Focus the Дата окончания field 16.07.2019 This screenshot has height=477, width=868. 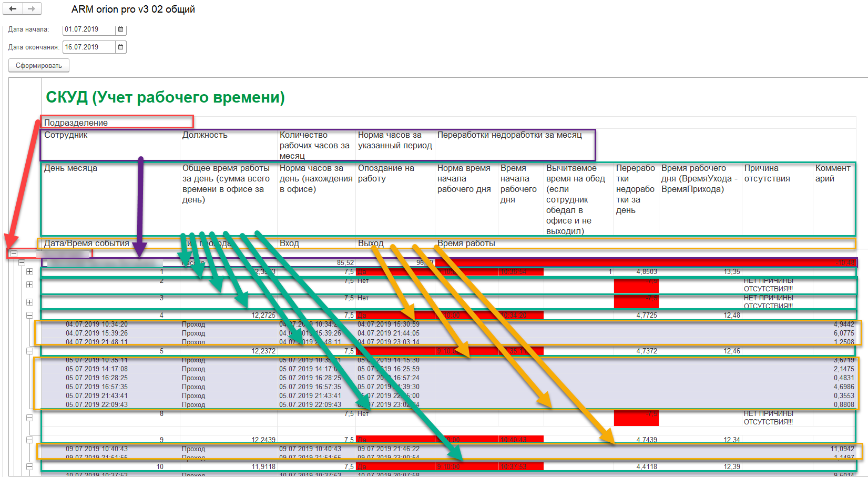[89, 47]
